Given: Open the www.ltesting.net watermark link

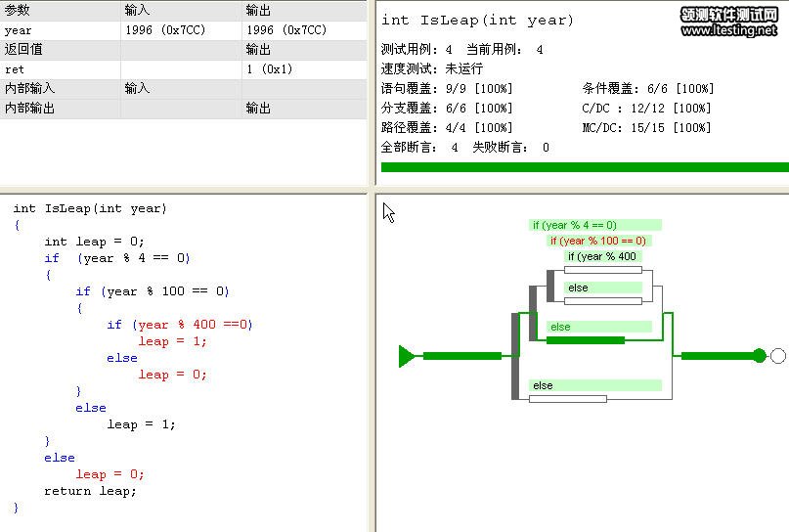Looking at the screenshot, I should tap(728, 30).
